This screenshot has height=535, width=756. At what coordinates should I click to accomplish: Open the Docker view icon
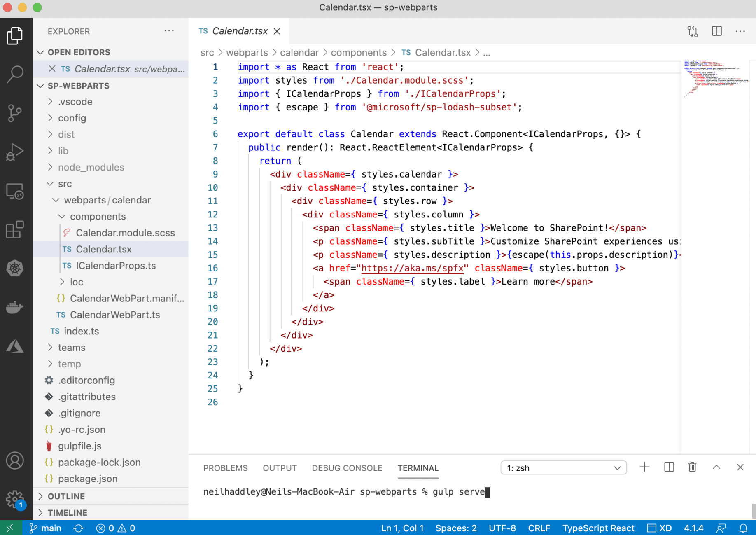click(15, 307)
